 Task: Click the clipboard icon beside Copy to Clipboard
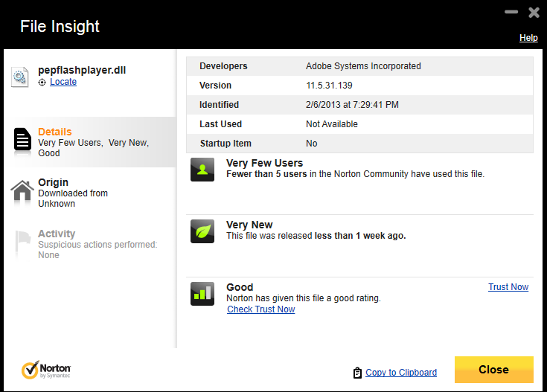point(357,373)
